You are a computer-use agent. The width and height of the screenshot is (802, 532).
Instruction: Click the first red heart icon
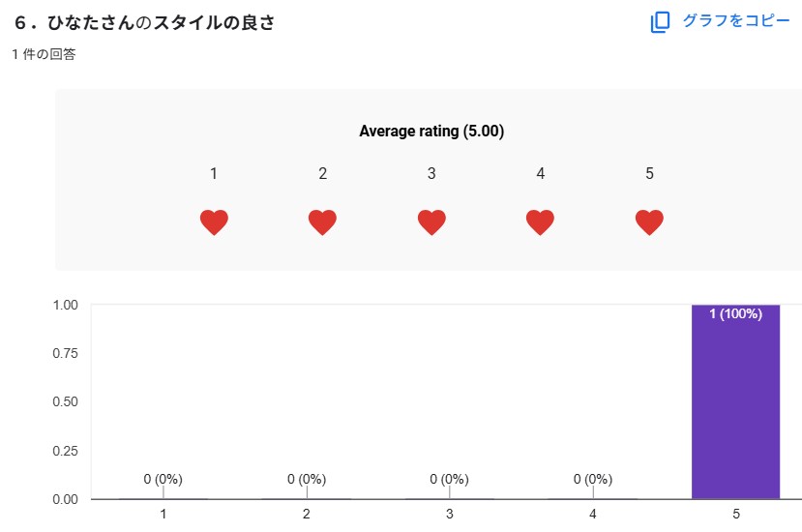(214, 222)
